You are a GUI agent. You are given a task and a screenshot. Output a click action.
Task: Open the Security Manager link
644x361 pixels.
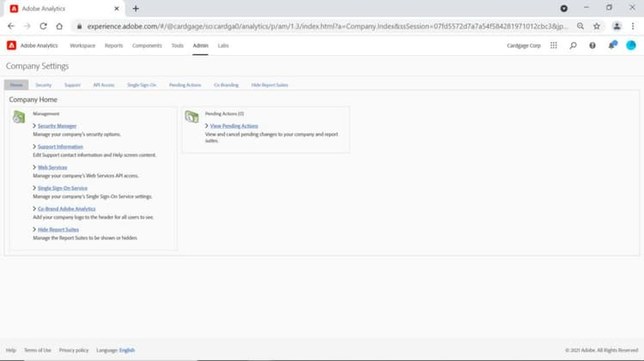(x=57, y=126)
